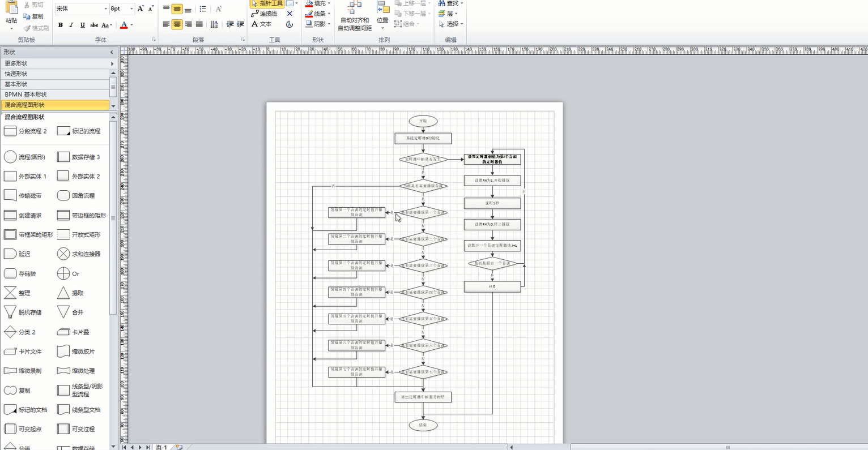The width and height of the screenshot is (868, 450).
Task: Select the 连接线 connector tool
Action: (264, 14)
